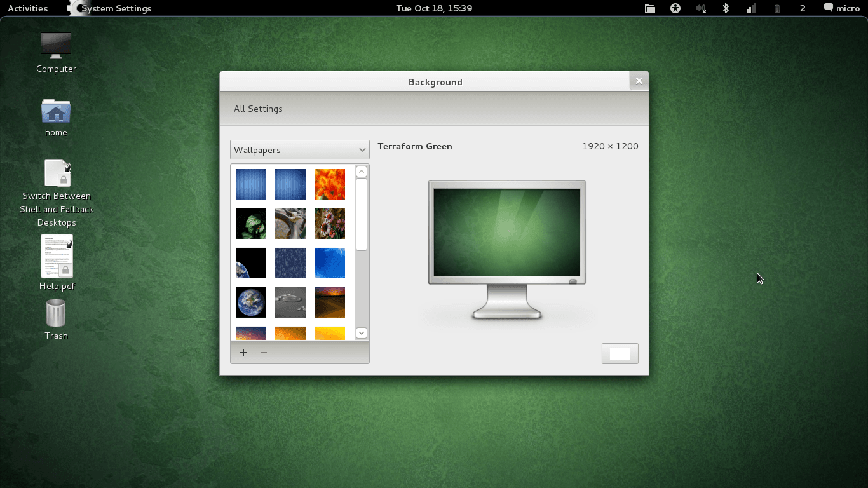Open the Activities overview
Viewport: 868px width, 488px height.
click(27, 8)
